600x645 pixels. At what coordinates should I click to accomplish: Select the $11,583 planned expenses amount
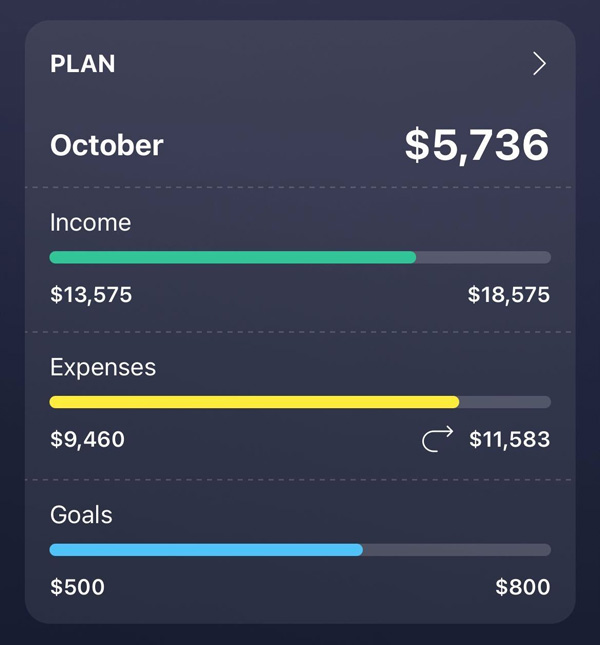(x=509, y=439)
